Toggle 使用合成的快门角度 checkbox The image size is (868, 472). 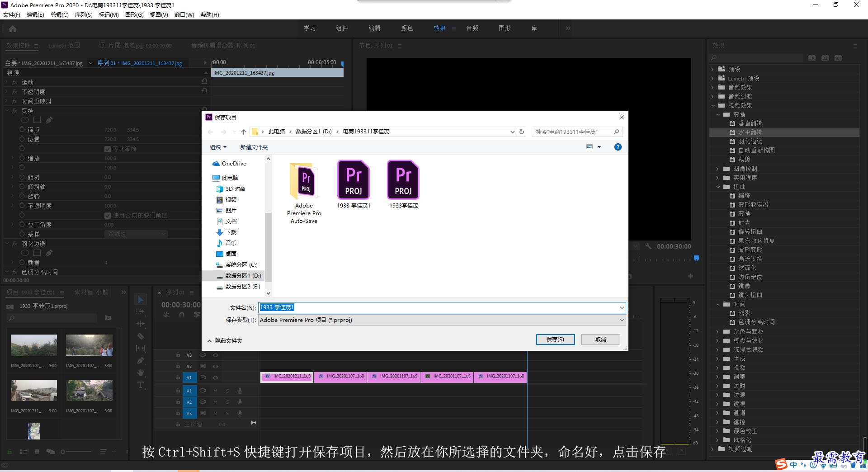(108, 215)
